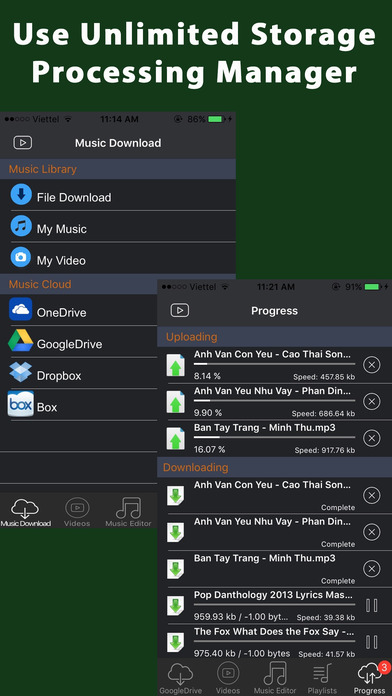
Task: Select the GoogleDrive triangle icon
Action: coord(20,340)
